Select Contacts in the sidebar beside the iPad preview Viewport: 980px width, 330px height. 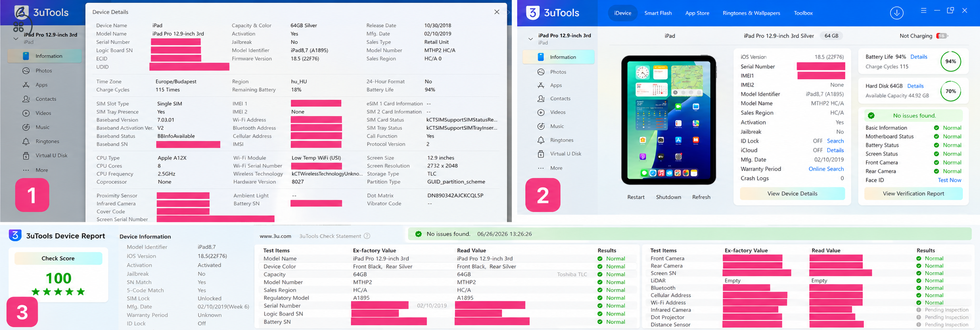tap(560, 98)
